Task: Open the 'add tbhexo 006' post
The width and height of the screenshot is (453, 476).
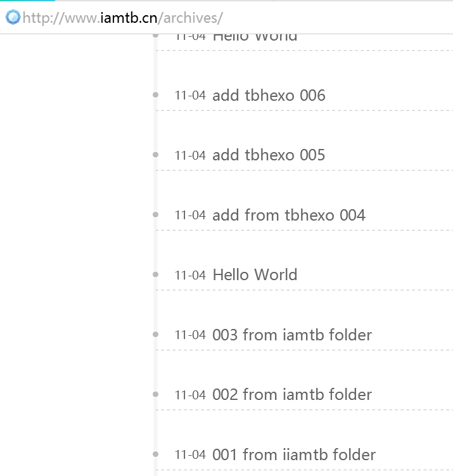Action: [x=269, y=95]
